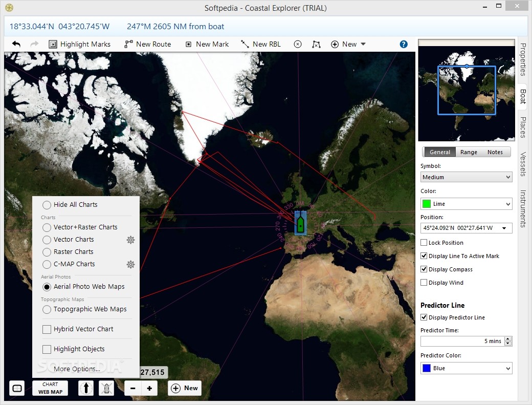Toggle Display Compass checkbox
This screenshot has height=405, width=532.
point(424,269)
